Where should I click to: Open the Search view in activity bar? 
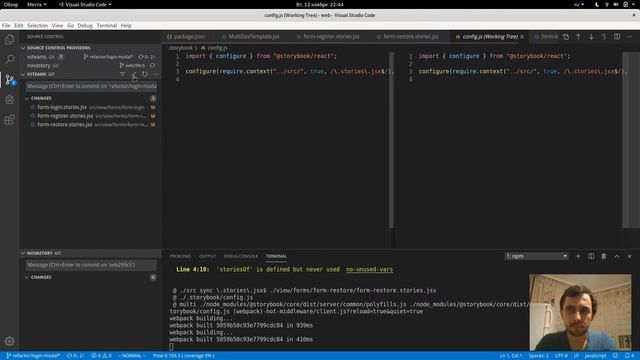pyautogui.click(x=9, y=60)
